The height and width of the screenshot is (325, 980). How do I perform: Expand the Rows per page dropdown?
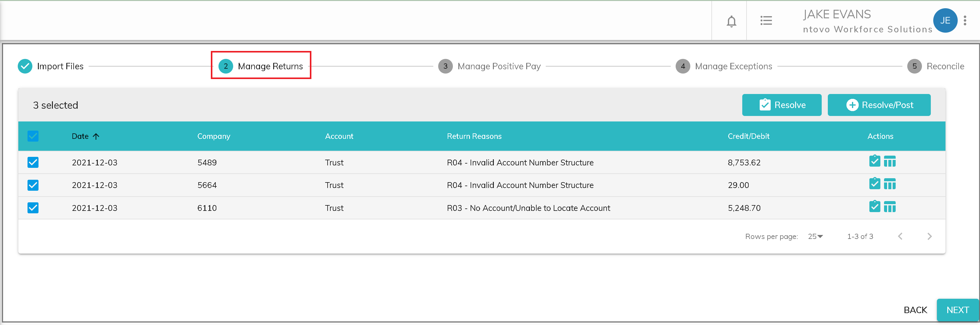[815, 237]
